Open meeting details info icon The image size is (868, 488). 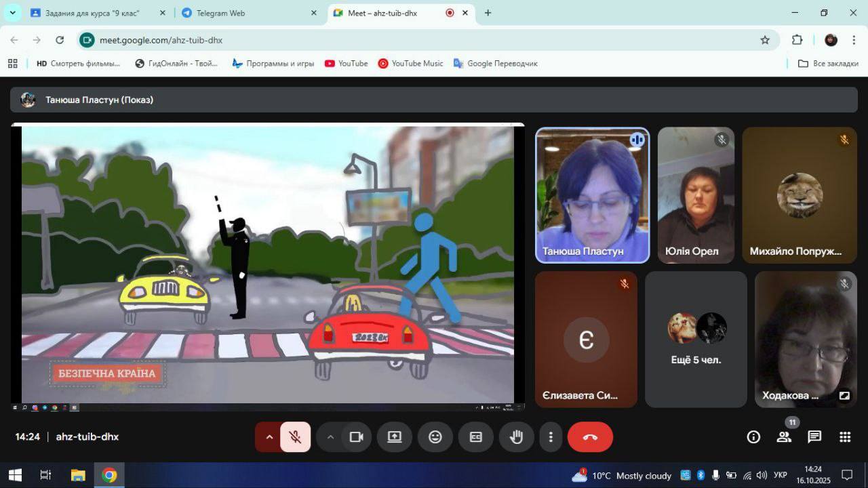coord(753,437)
